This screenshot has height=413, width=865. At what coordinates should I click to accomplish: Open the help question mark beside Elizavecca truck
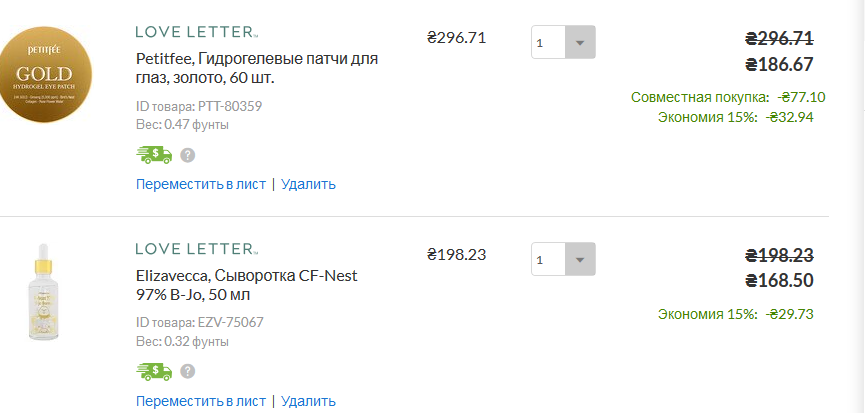(188, 372)
